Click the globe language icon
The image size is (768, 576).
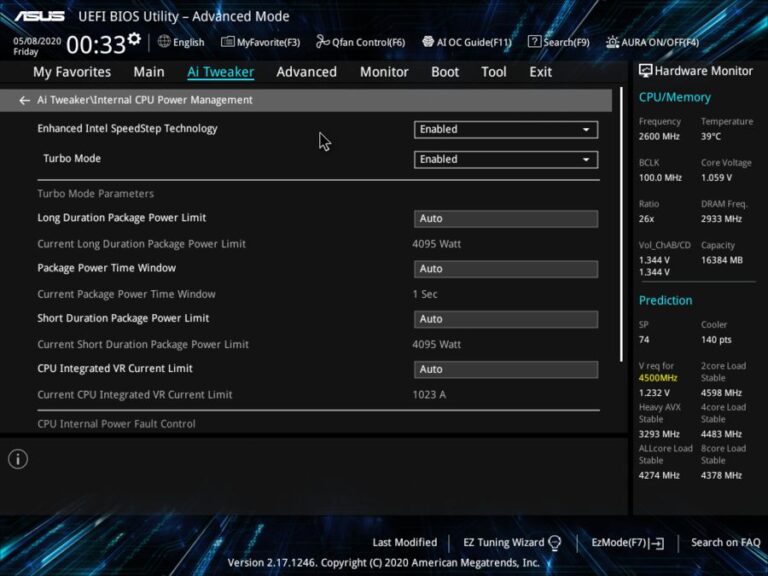click(164, 42)
